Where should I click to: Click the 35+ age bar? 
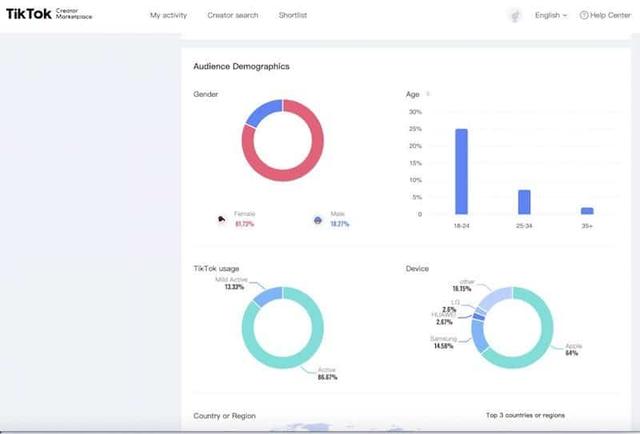click(x=587, y=210)
